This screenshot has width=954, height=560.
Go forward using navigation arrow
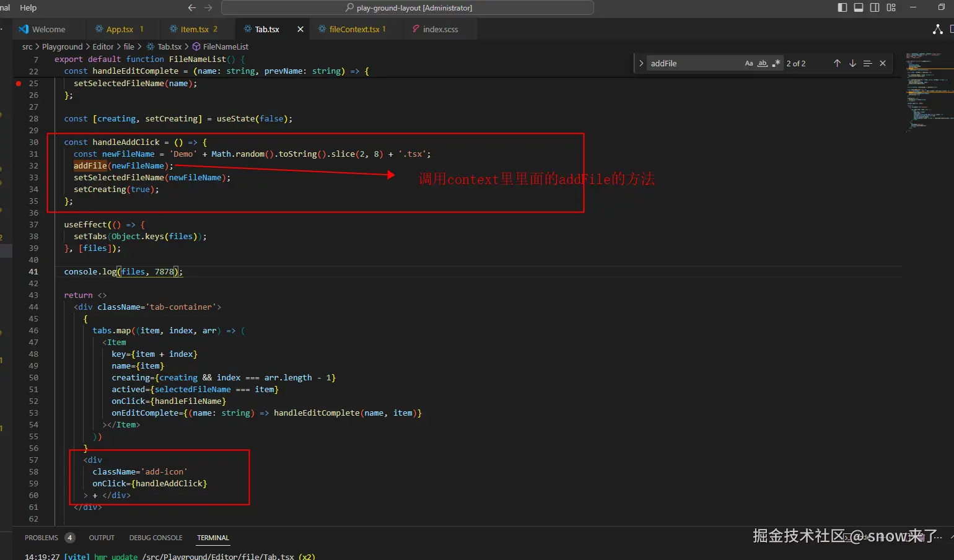(x=208, y=7)
